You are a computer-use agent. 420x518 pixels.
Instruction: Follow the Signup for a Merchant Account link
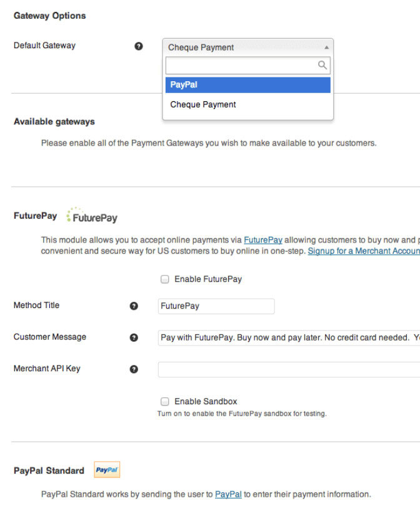(x=363, y=251)
